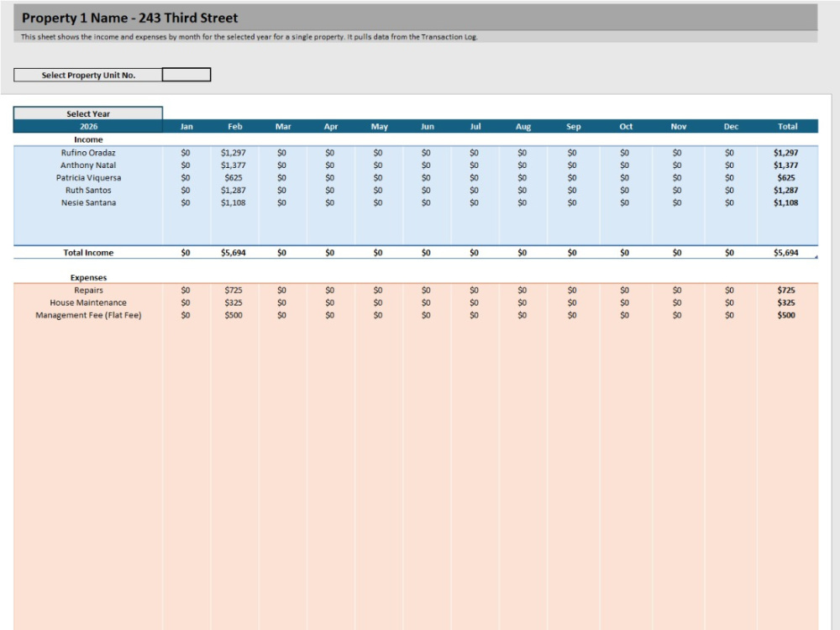This screenshot has height=630, width=840.
Task: Click Nesie Santana's Dec value $0
Action: click(x=729, y=202)
